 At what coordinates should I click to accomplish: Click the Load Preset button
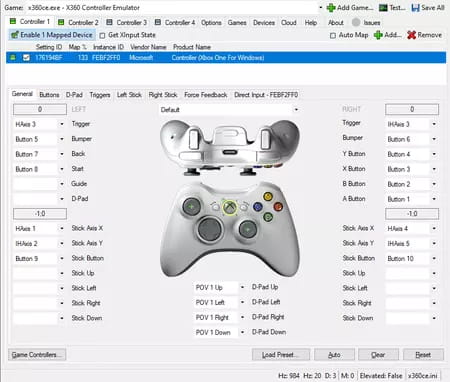281,355
